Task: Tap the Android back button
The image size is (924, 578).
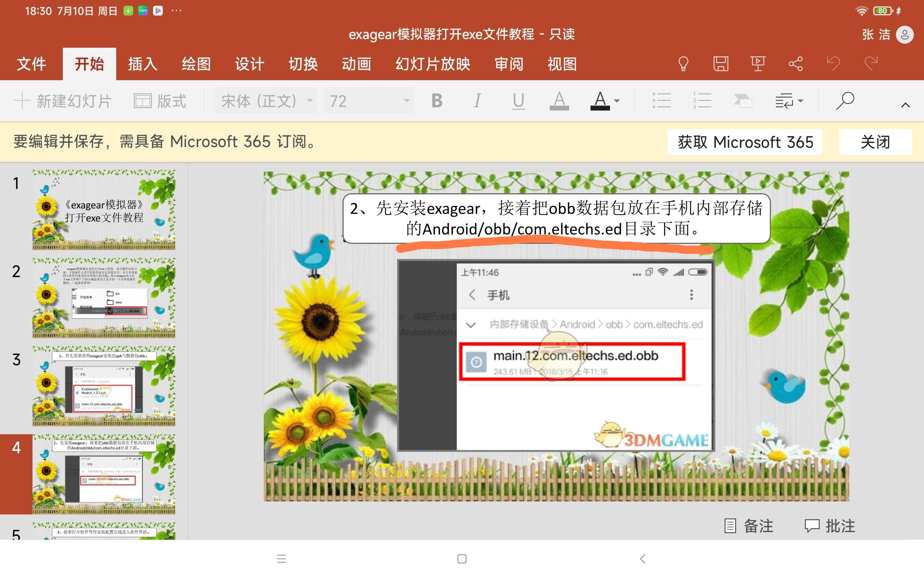Action: (x=642, y=559)
